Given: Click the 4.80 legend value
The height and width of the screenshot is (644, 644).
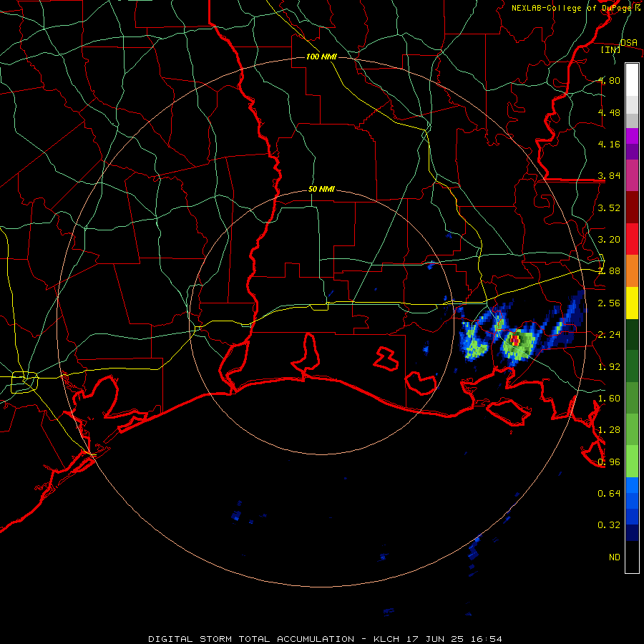Looking at the screenshot, I should (609, 80).
